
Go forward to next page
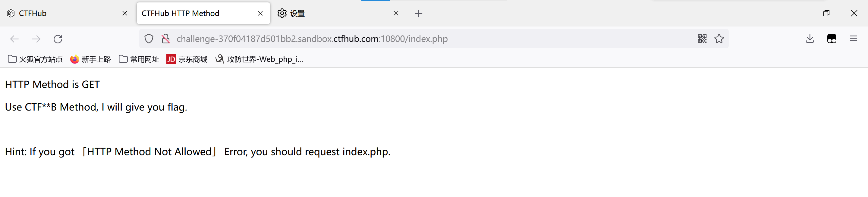click(x=36, y=39)
